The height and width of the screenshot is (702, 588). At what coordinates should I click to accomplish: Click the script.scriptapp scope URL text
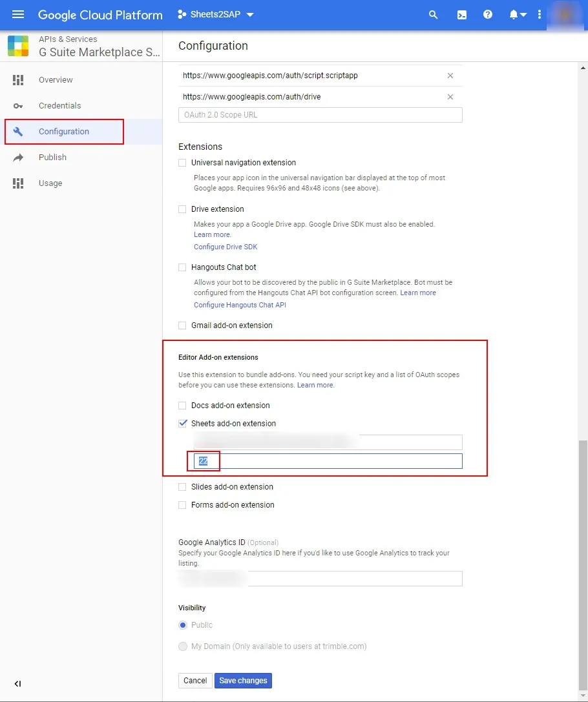[270, 76]
